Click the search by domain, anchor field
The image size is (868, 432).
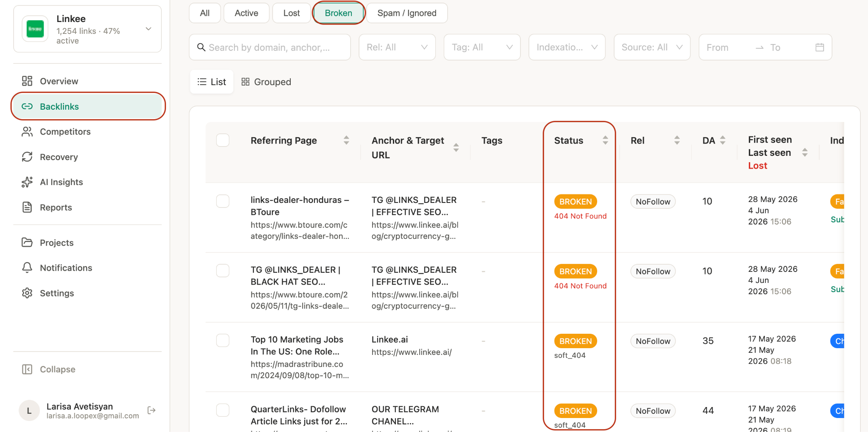(x=270, y=47)
